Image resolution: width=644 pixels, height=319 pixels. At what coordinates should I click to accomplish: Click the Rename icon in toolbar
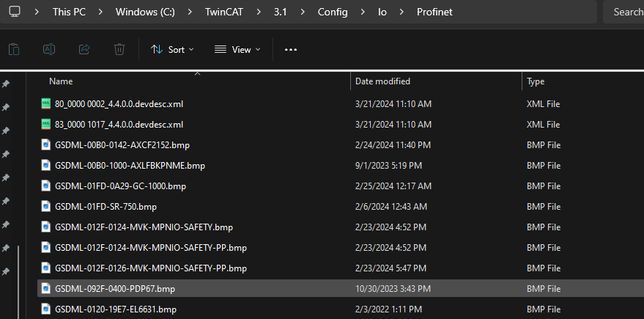[x=49, y=49]
